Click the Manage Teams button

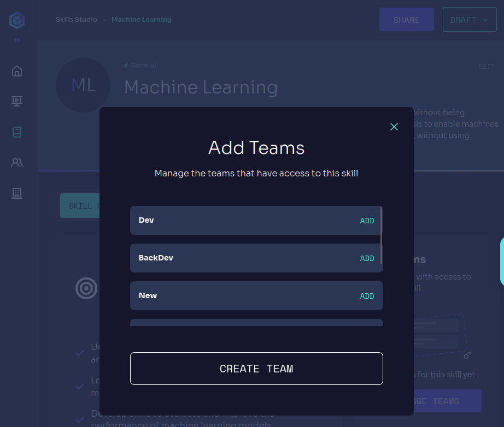[444, 401]
